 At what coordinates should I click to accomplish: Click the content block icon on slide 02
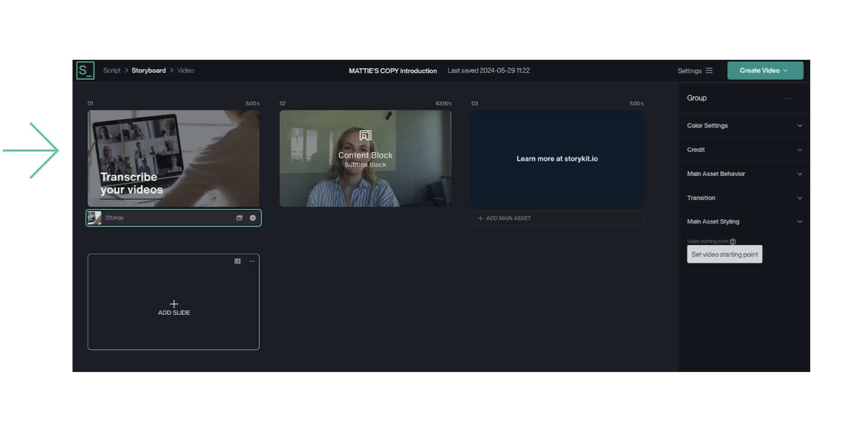[x=365, y=136]
